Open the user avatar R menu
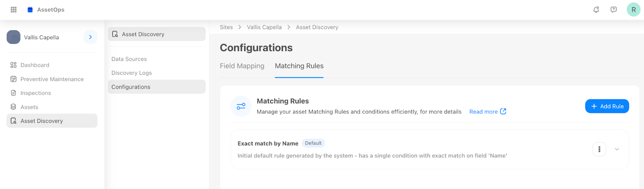 [634, 10]
